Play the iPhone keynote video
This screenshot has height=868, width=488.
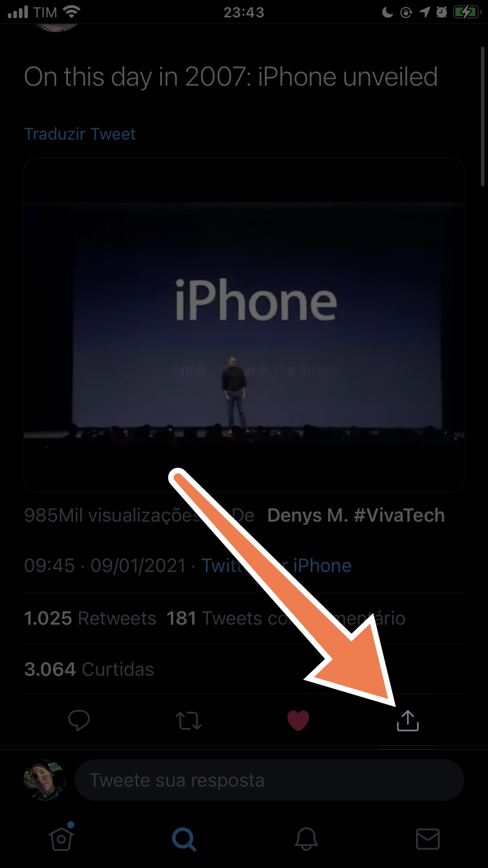pyautogui.click(x=244, y=325)
